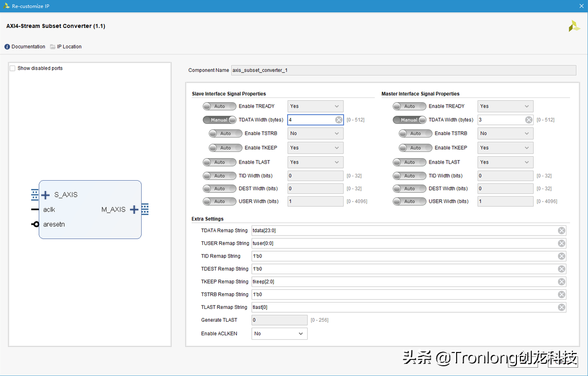Clear the TID Remap String field

coord(562,256)
